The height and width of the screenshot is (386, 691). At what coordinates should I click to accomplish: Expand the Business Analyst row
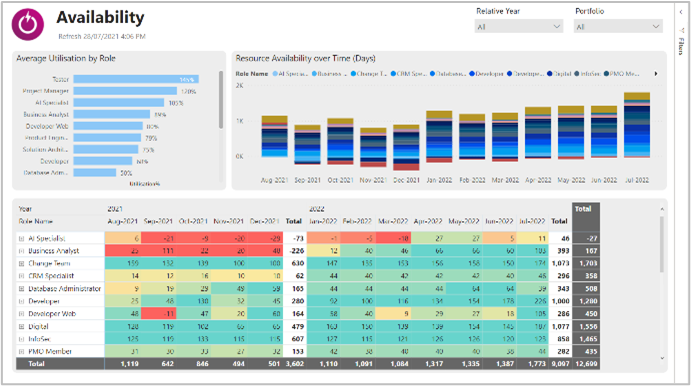pos(21,251)
